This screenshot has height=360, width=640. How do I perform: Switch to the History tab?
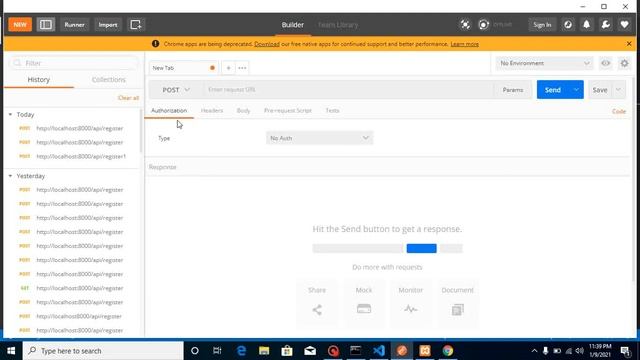(x=39, y=80)
